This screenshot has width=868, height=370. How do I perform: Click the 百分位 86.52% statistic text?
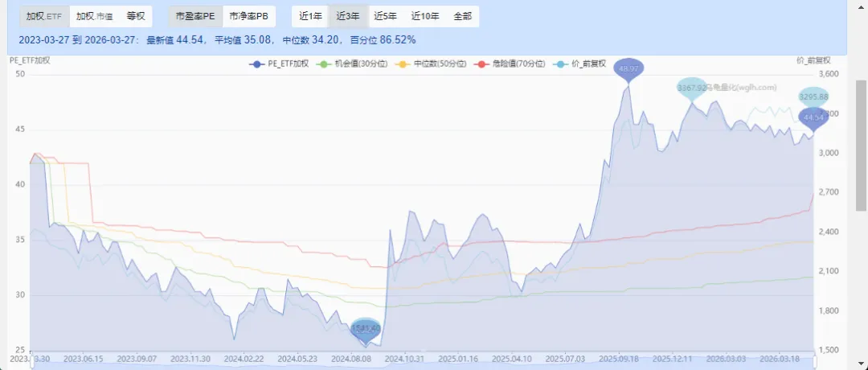coord(383,40)
